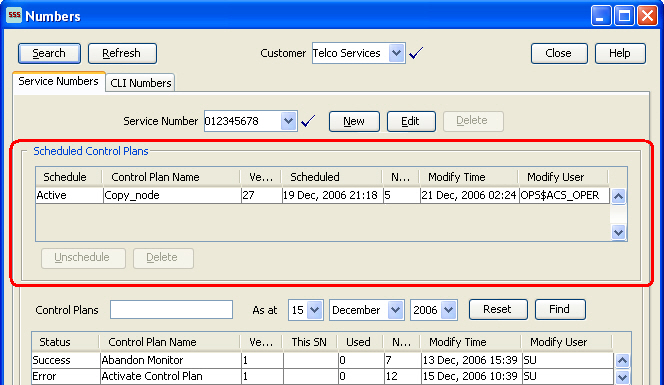Sort by scheduled Control Plan Name header
The image size is (664, 385).
click(171, 177)
